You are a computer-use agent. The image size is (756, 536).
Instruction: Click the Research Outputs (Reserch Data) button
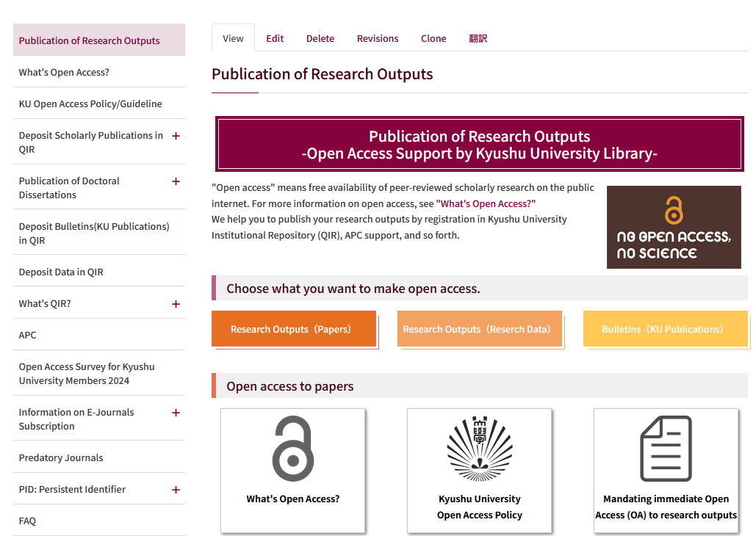coord(480,329)
